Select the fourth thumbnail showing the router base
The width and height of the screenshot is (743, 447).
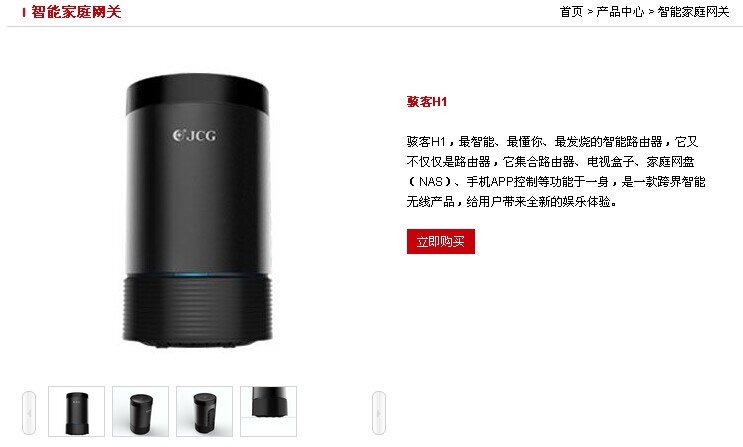pyautogui.click(x=268, y=411)
